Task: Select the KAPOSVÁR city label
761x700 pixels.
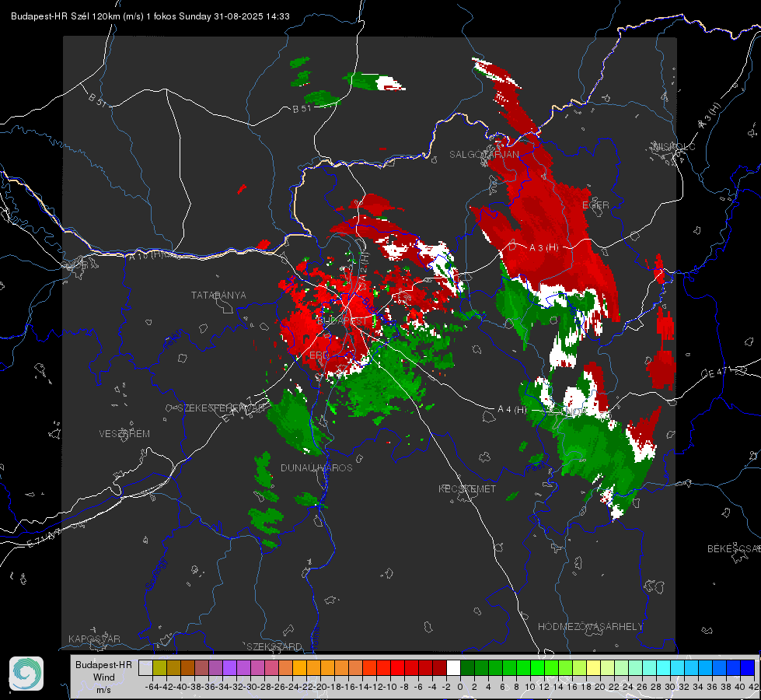Action: tap(94, 639)
